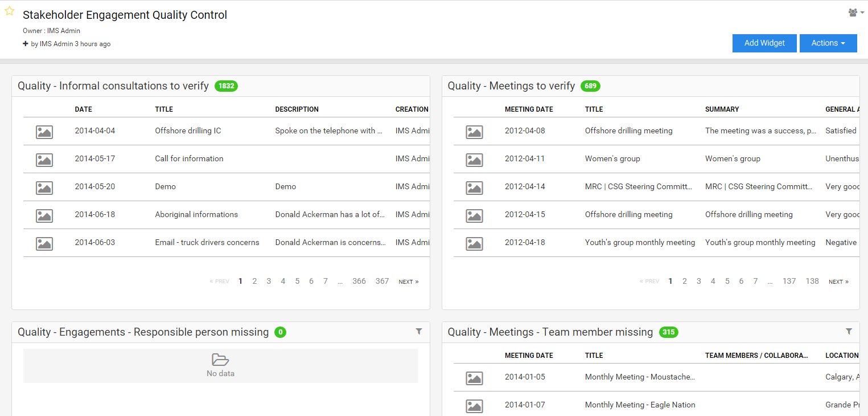868x416 pixels.
Task: Open the 'Call for information' title cell
Action: pyautogui.click(x=189, y=159)
